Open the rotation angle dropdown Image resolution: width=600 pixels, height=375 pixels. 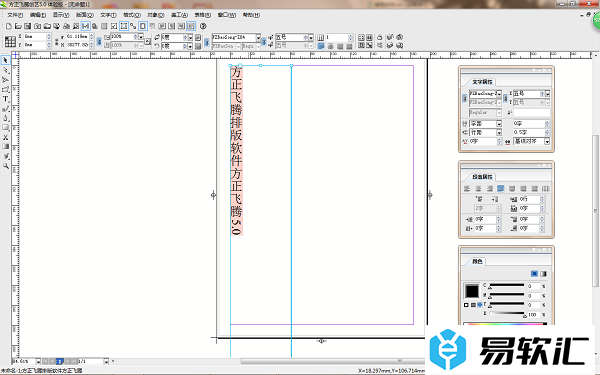(190, 37)
